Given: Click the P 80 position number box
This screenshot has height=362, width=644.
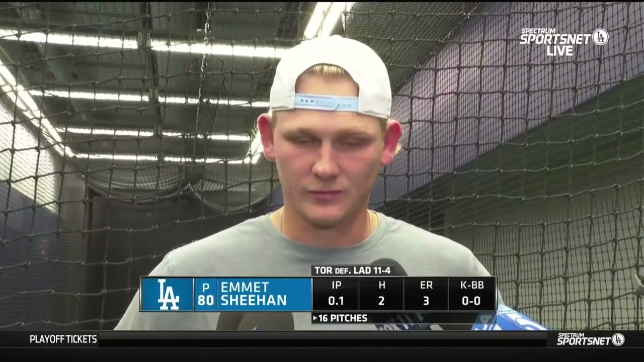Looking at the screenshot, I should pyautogui.click(x=206, y=294).
